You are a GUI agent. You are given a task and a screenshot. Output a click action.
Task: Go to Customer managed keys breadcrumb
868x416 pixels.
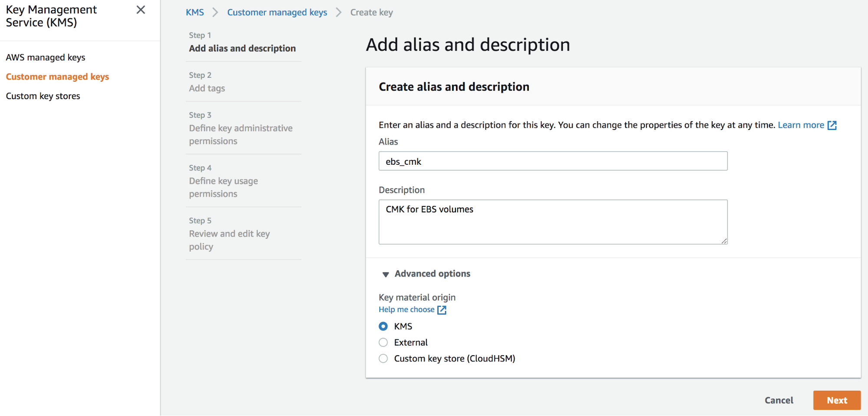pyautogui.click(x=277, y=12)
